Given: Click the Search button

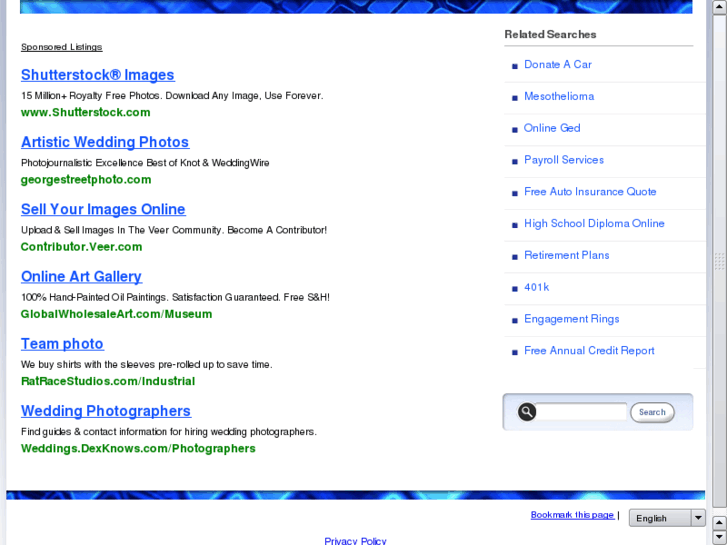Looking at the screenshot, I should tap(652, 412).
